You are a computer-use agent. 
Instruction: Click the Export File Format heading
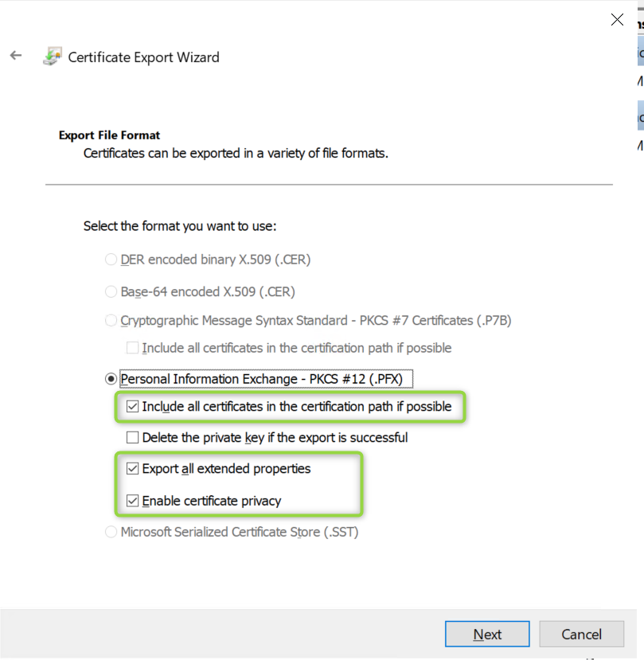tap(109, 135)
